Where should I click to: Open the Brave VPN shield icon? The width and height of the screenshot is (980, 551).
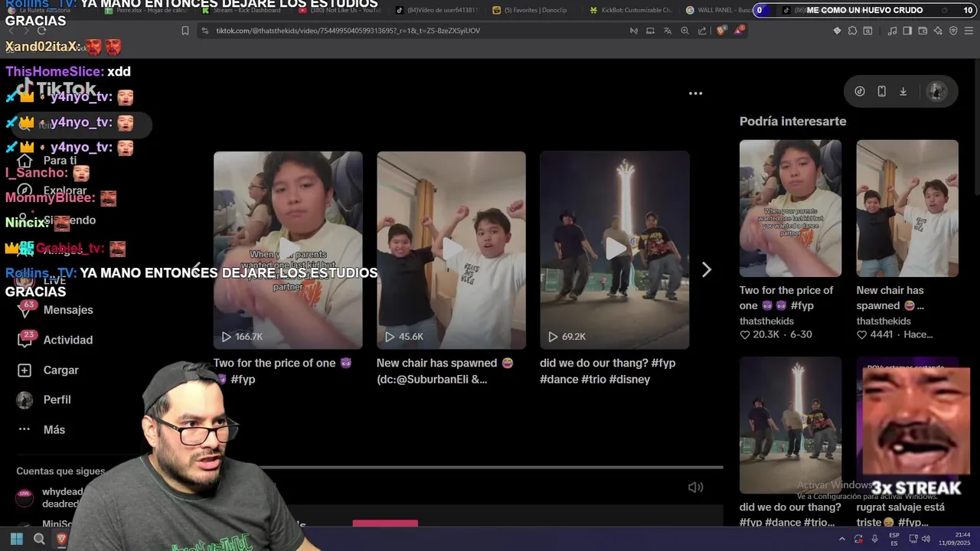[x=953, y=31]
